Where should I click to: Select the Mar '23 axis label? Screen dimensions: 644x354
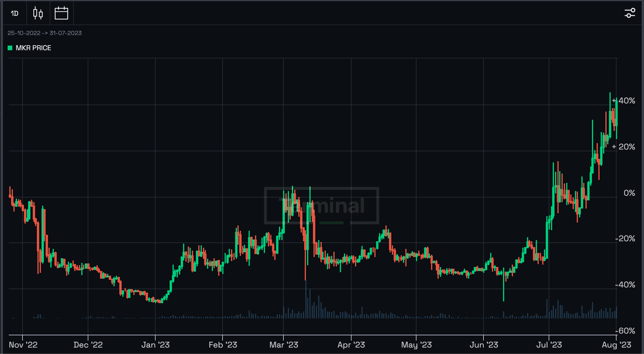point(284,345)
